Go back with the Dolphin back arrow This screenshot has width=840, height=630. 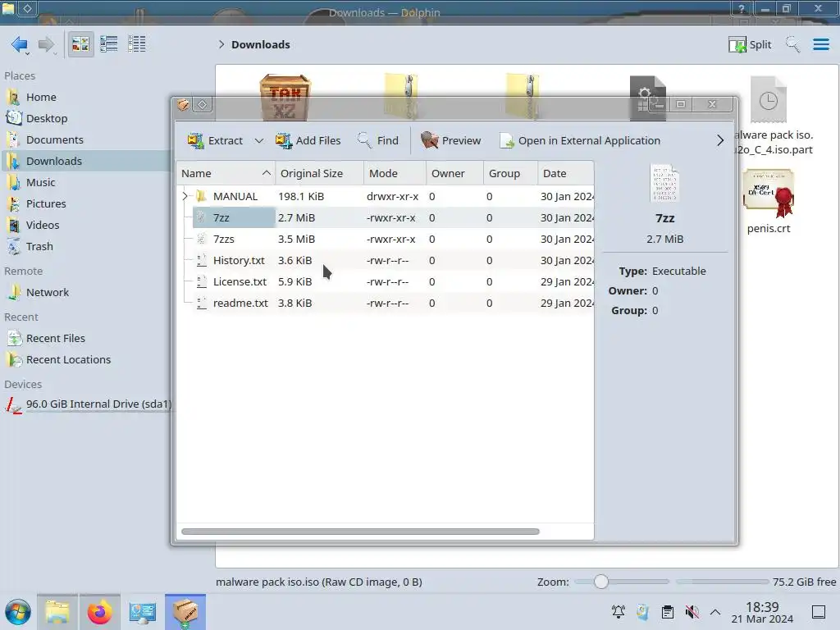(x=20, y=44)
